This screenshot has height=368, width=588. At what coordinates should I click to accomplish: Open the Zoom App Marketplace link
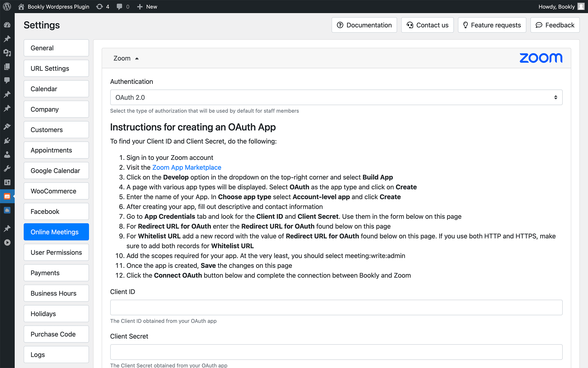[x=187, y=168]
